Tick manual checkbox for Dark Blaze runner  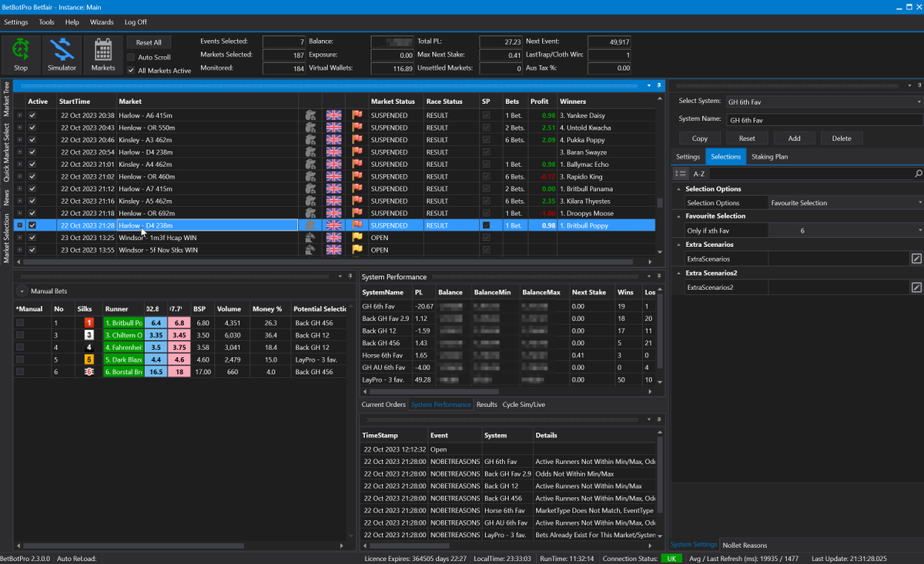coord(20,359)
